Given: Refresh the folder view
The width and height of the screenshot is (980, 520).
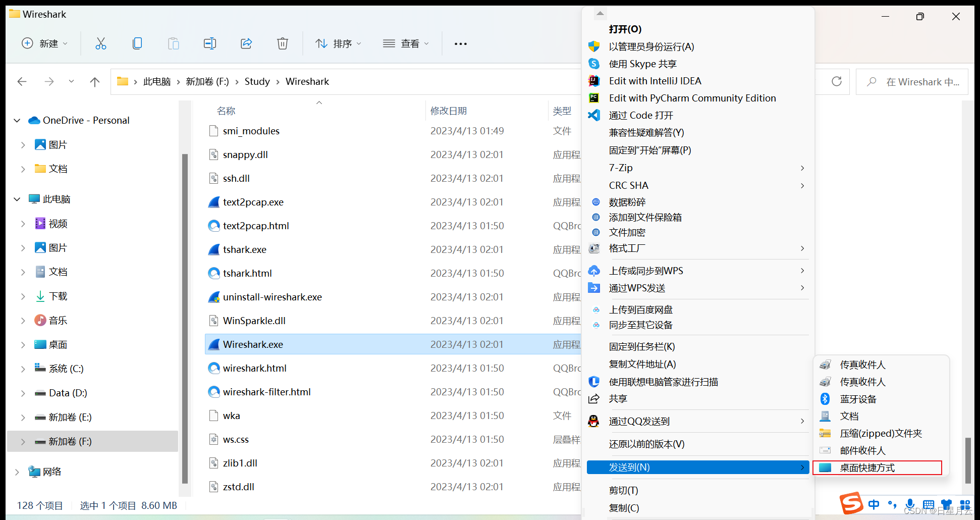Looking at the screenshot, I should tap(837, 81).
